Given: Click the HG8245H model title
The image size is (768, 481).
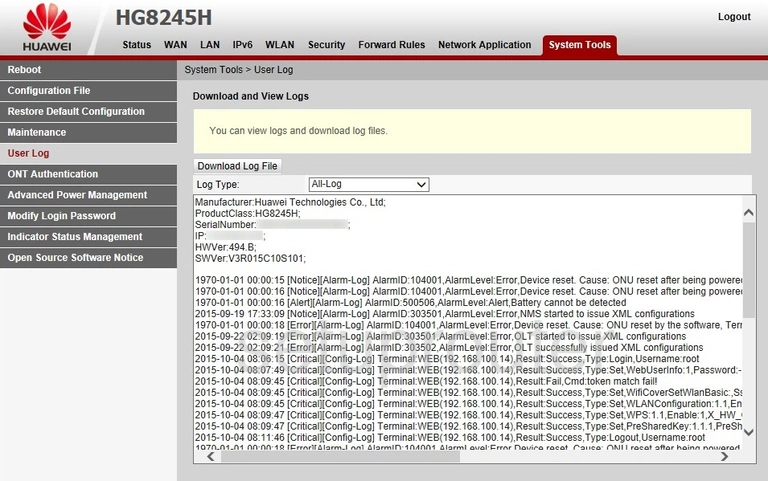Looking at the screenshot, I should 164,18.
